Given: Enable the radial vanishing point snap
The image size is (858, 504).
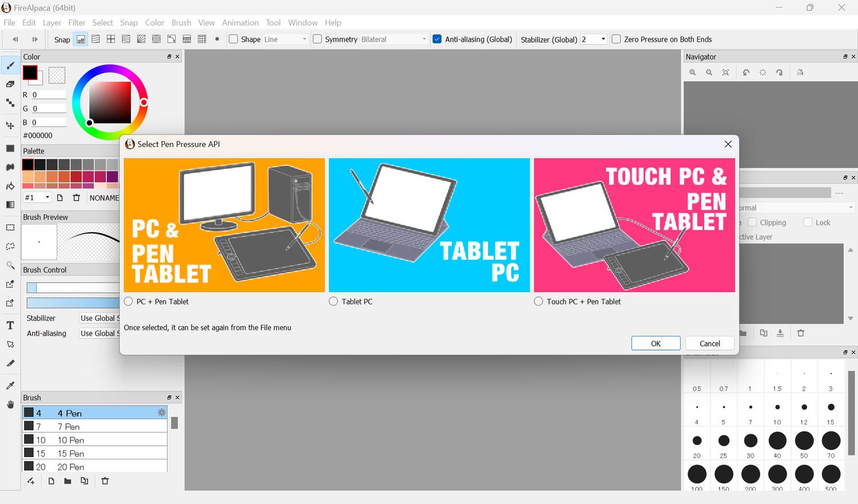Looking at the screenshot, I should coord(141,39).
